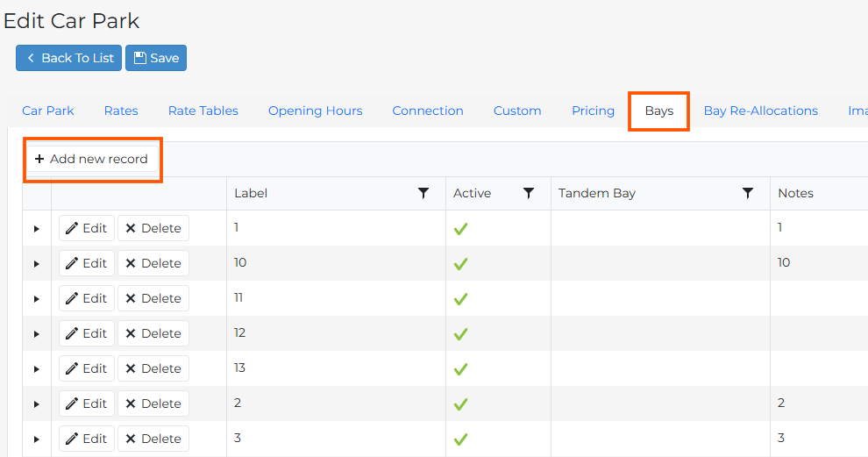868x457 pixels.
Task: Click the Tandem Bay column header
Action: tap(597, 193)
